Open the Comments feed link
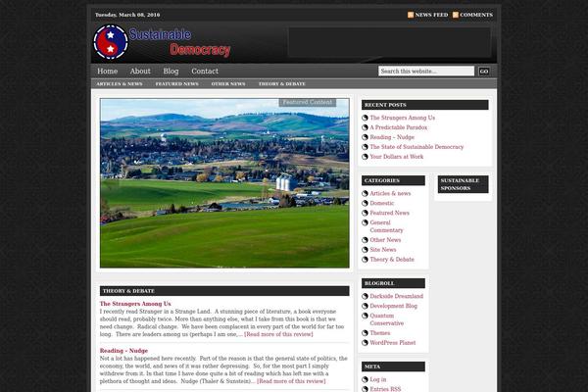This screenshot has width=588, height=392. coord(476,15)
